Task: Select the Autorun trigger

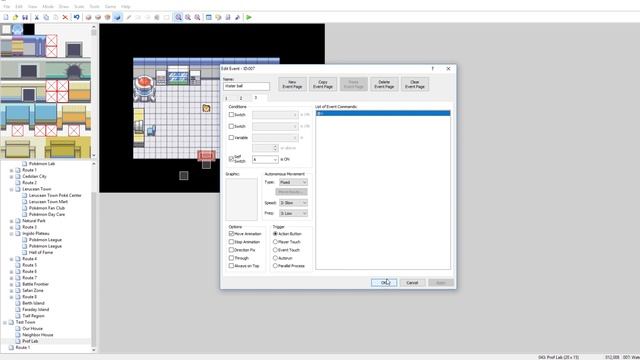Action: (275, 258)
